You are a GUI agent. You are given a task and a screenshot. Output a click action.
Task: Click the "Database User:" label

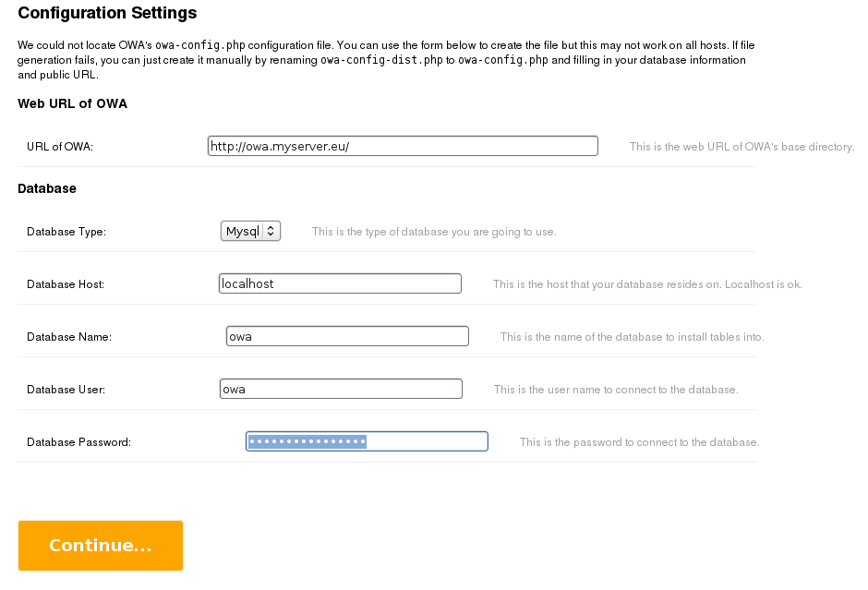point(66,390)
